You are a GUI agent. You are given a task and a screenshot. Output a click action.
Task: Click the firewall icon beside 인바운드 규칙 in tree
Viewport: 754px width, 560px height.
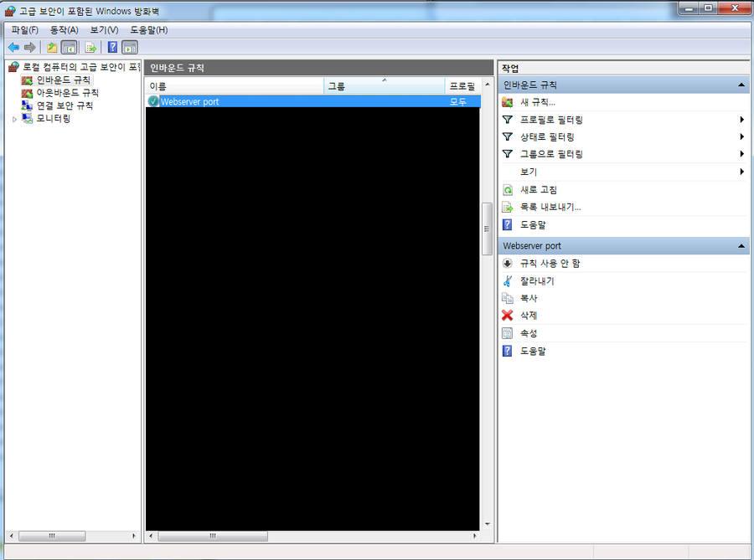click(x=27, y=80)
